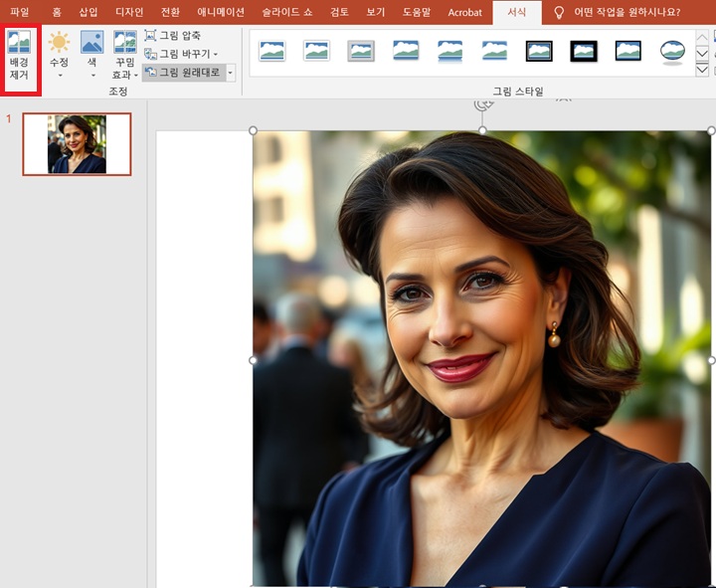Switch to the 삽입 tab

89,12
